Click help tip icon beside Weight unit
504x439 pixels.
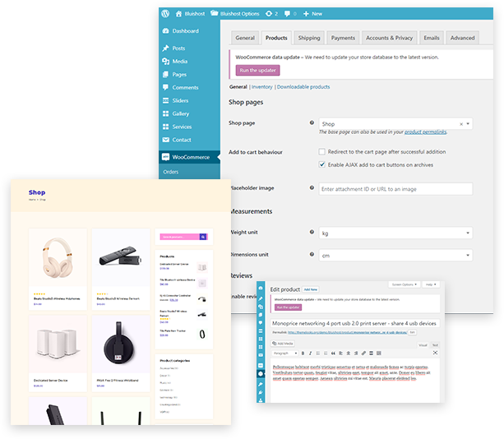(x=312, y=232)
